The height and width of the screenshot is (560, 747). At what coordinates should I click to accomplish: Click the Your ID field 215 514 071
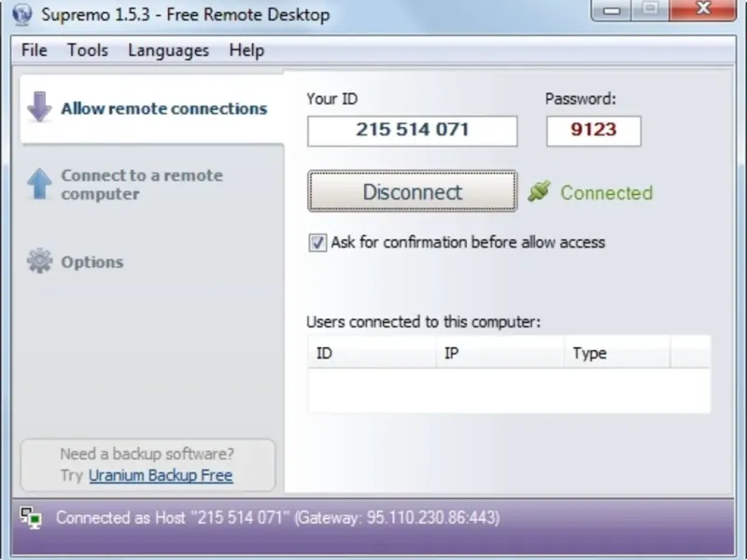412,131
